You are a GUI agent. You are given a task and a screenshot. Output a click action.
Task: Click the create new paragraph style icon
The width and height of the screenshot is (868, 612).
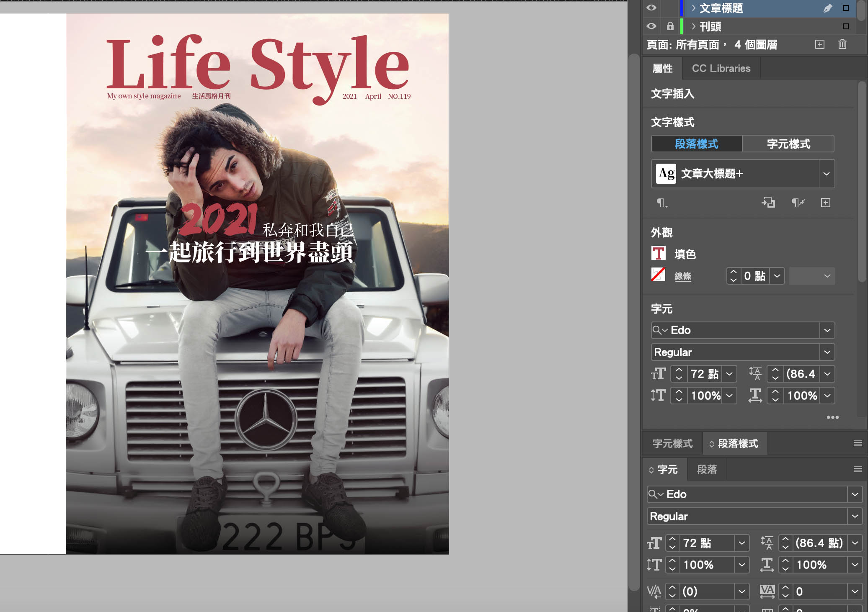pos(825,203)
